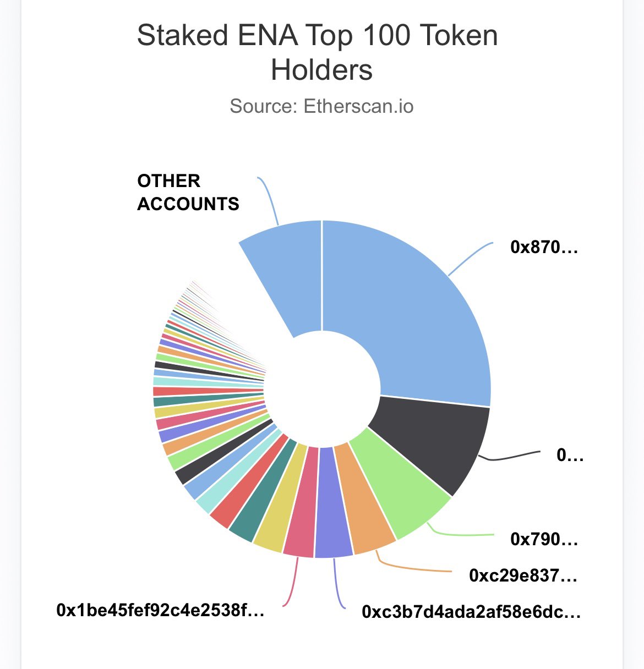Click the 'Source: Etherscan.io' subtitle
644x669 pixels.
(x=321, y=106)
